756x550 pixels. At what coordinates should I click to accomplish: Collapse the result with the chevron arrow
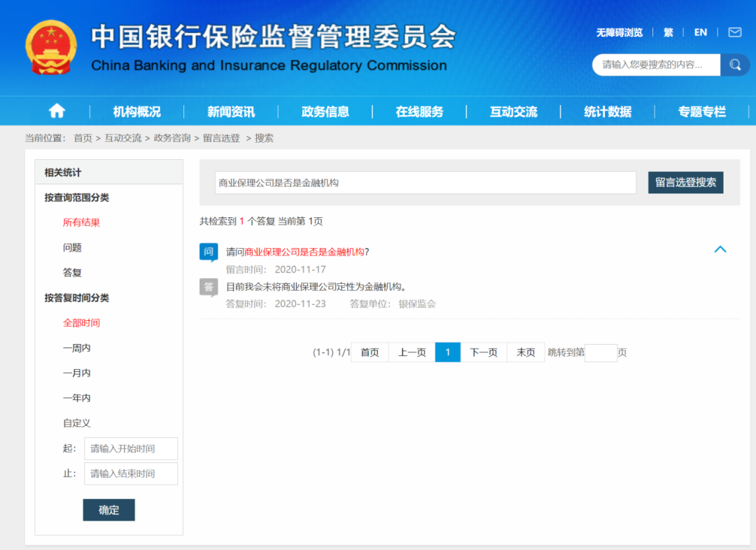pyautogui.click(x=720, y=249)
